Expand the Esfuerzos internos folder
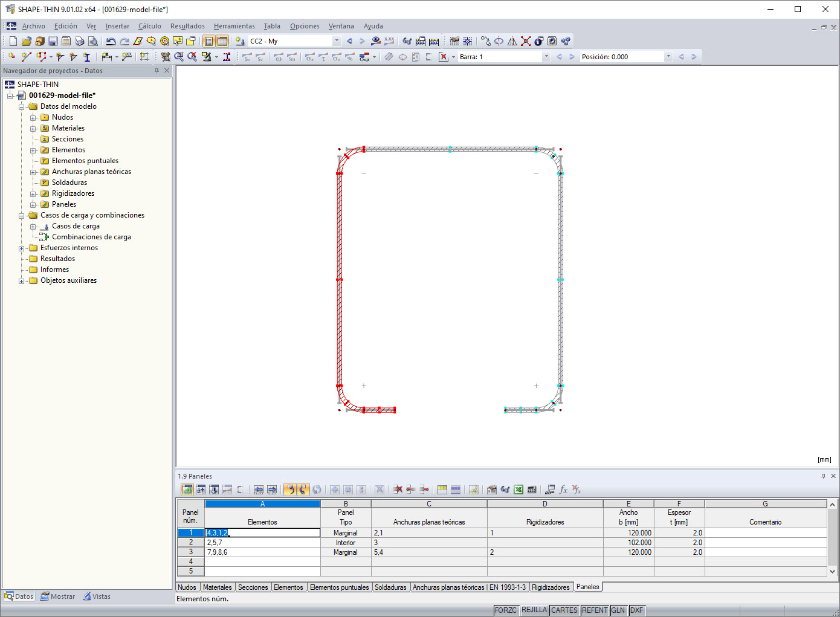840x617 pixels. [x=22, y=248]
